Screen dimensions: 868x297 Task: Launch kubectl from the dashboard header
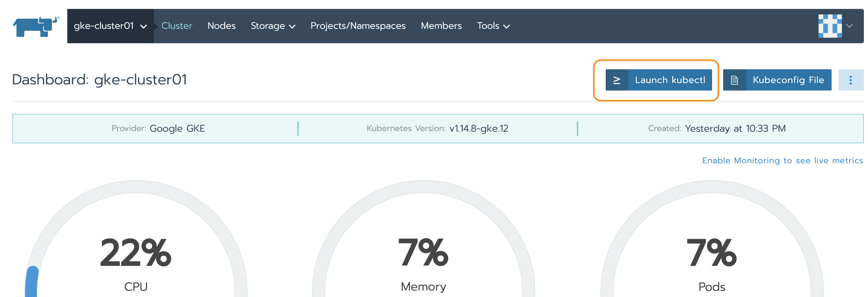tap(659, 80)
